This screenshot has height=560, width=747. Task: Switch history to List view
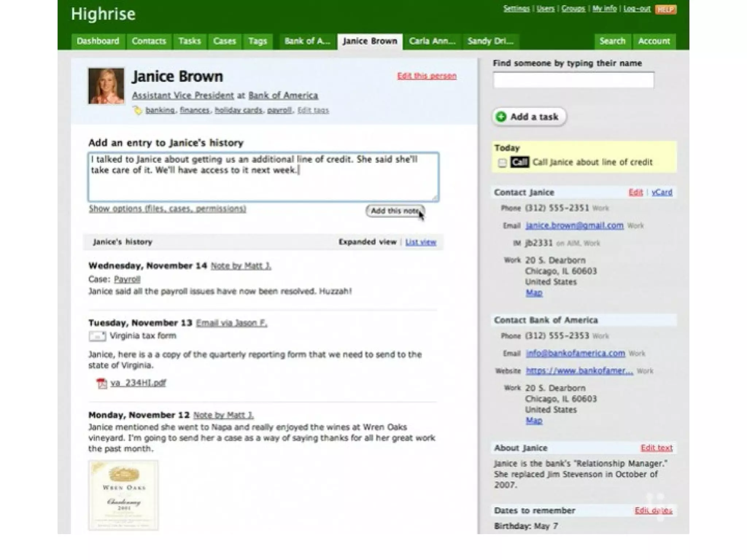coord(421,242)
